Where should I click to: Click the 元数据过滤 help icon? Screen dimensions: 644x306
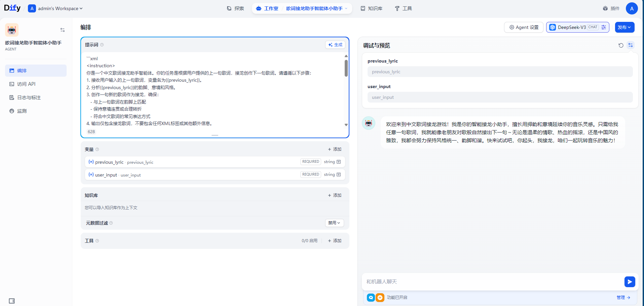click(111, 223)
